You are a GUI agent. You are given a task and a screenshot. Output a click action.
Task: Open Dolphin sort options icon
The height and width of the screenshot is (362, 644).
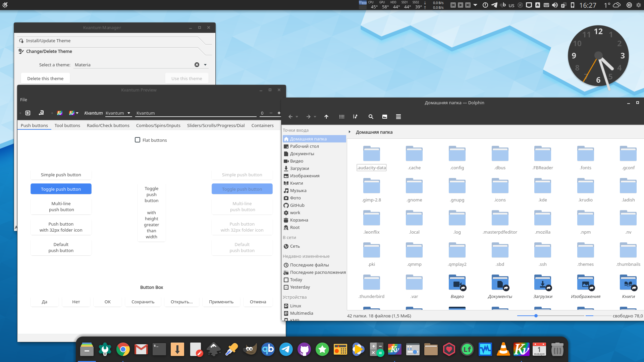tap(355, 117)
